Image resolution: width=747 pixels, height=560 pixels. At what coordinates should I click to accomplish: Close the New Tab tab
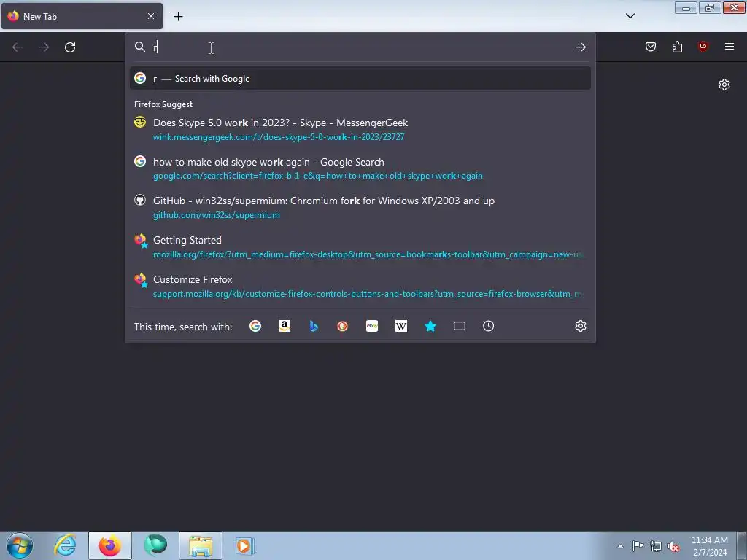[150, 16]
